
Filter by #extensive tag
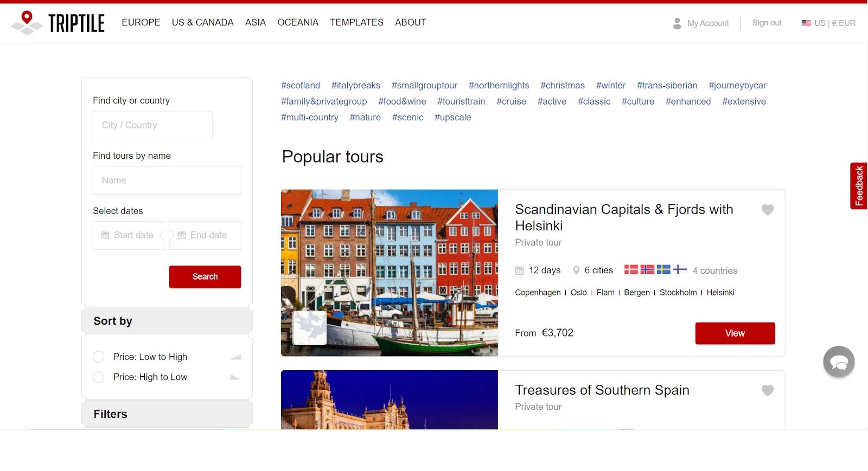pos(744,101)
